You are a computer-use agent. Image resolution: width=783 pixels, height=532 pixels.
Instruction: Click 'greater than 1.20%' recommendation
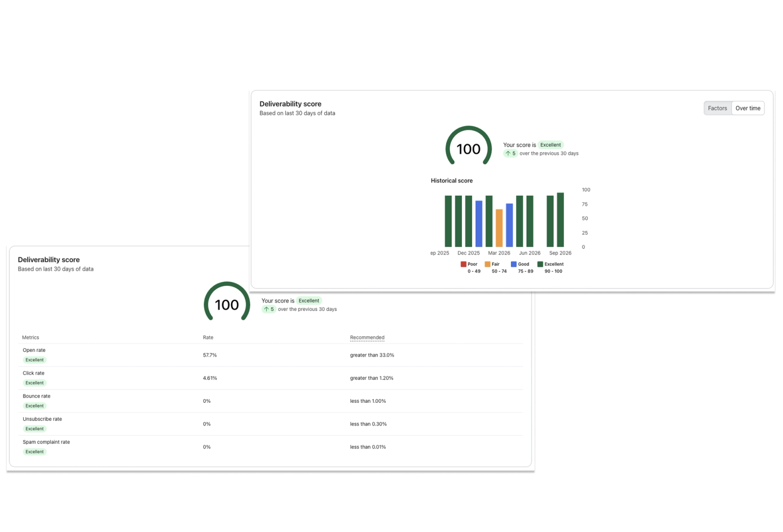371,378
